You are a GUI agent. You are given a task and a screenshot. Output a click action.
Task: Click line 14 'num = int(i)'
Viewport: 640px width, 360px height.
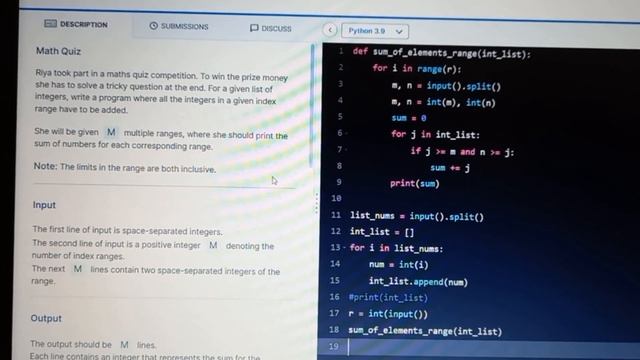398,264
